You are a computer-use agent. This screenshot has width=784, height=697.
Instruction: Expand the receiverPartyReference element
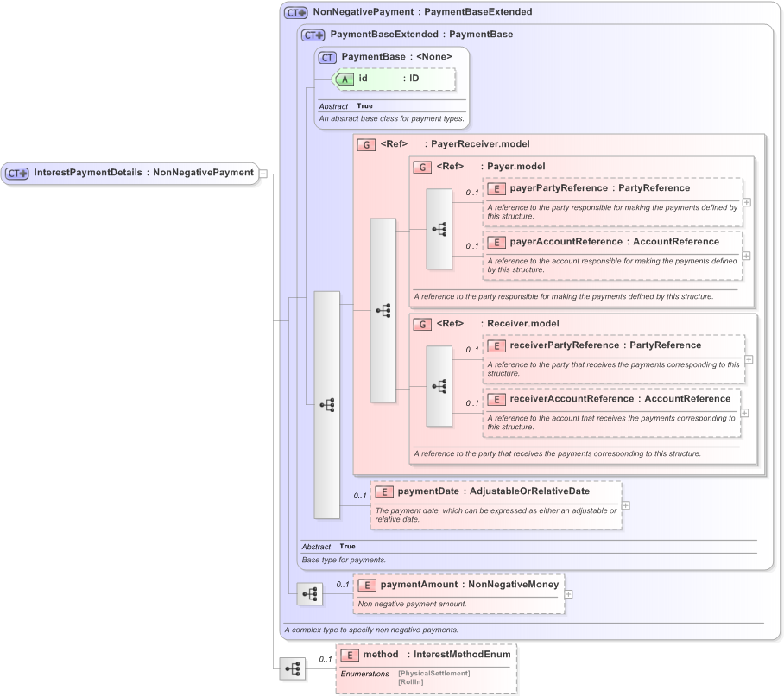(x=749, y=359)
